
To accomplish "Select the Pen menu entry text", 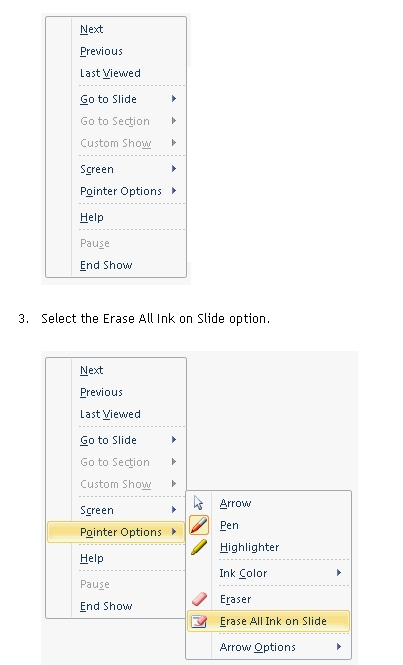I will click(229, 525).
